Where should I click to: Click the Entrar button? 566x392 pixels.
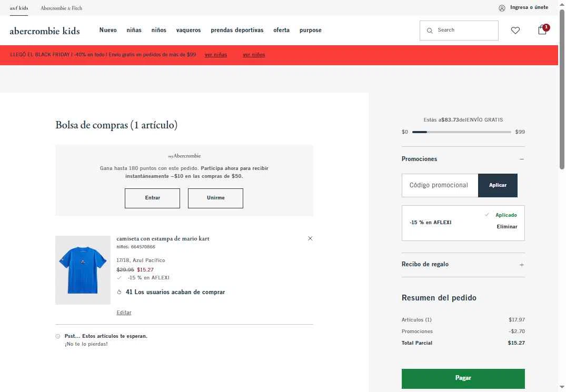click(x=152, y=198)
